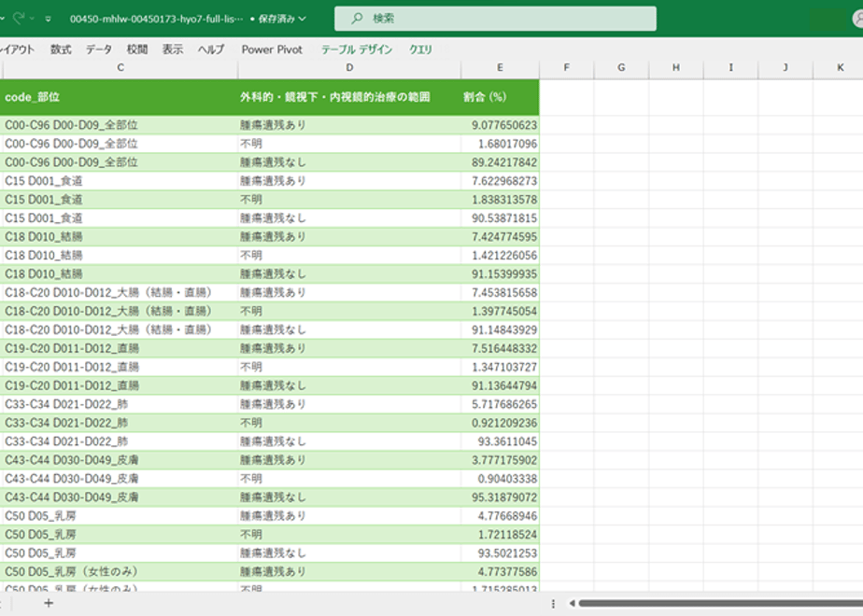Select cell with value 0.90403338
Viewport: 863px width, 616px height.
(500, 479)
